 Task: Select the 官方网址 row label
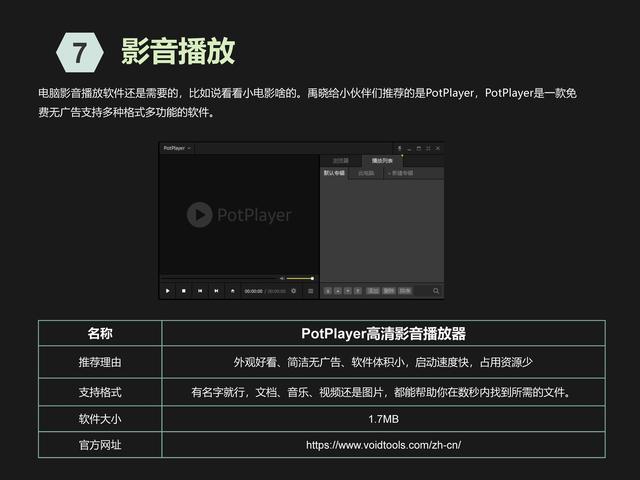(100, 445)
